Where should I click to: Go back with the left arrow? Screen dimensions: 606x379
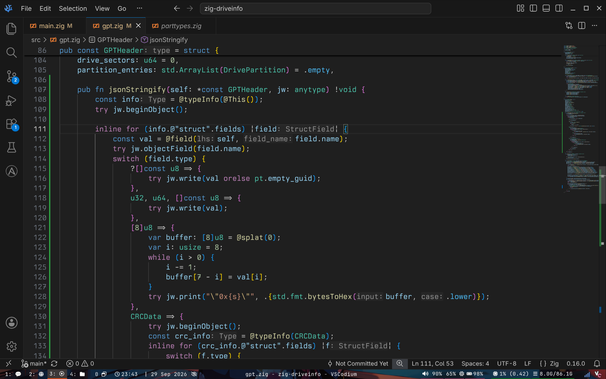point(177,8)
